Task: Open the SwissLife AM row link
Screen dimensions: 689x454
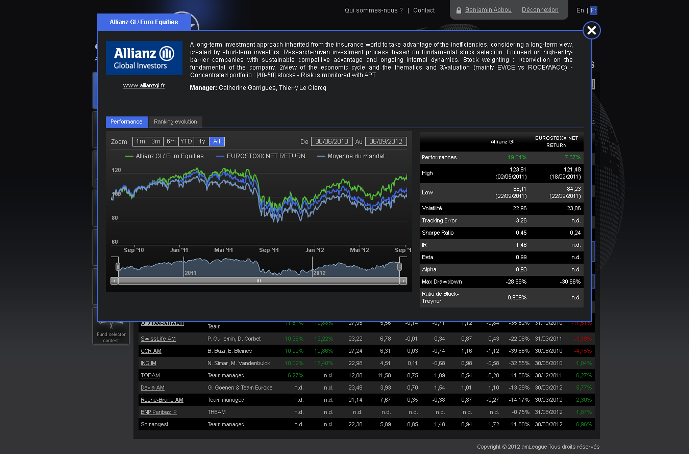Action: pyautogui.click(x=158, y=339)
